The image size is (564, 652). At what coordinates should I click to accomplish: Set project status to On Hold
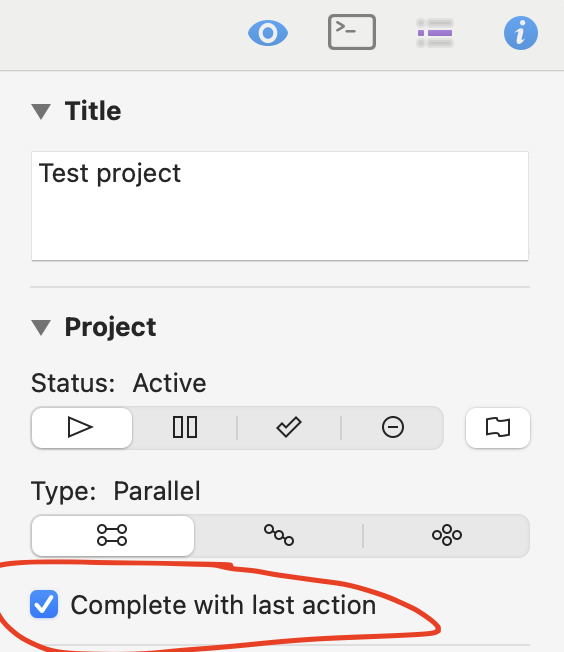pyautogui.click(x=185, y=428)
